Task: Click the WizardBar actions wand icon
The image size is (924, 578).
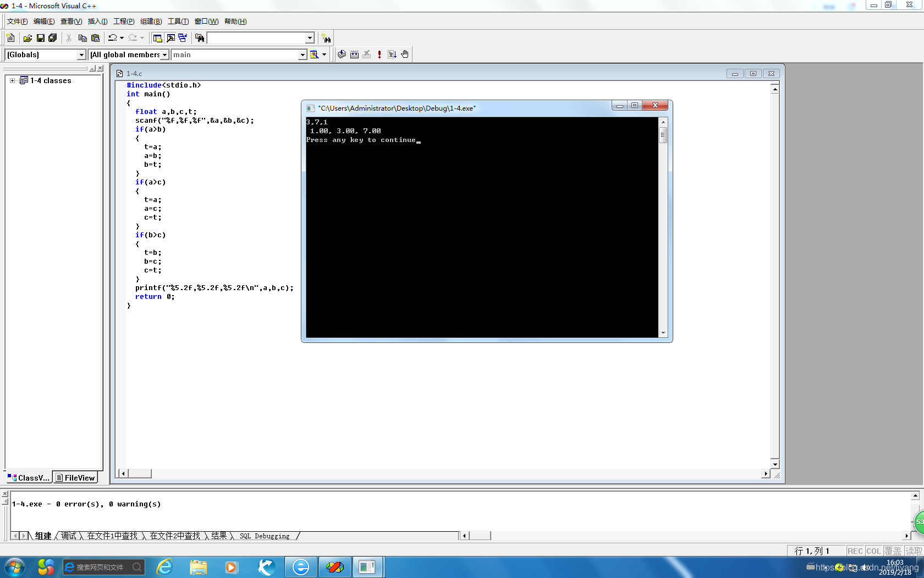Action: pyautogui.click(x=314, y=54)
